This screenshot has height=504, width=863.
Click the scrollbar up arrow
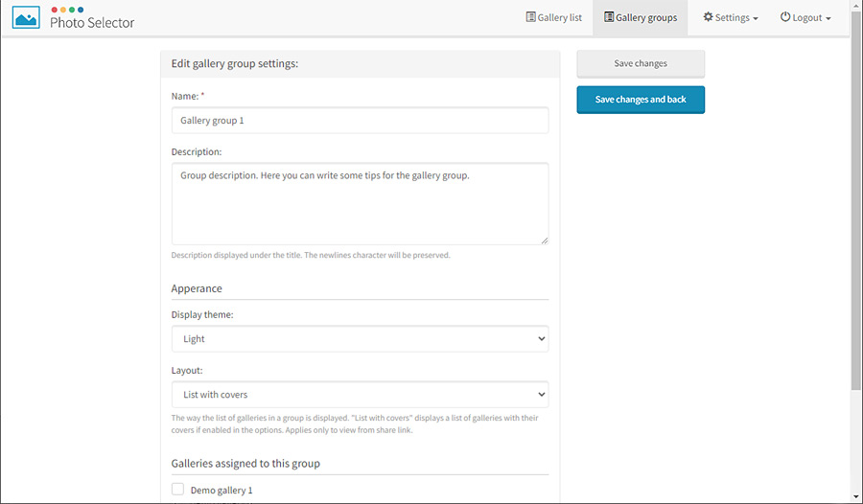coord(855,6)
